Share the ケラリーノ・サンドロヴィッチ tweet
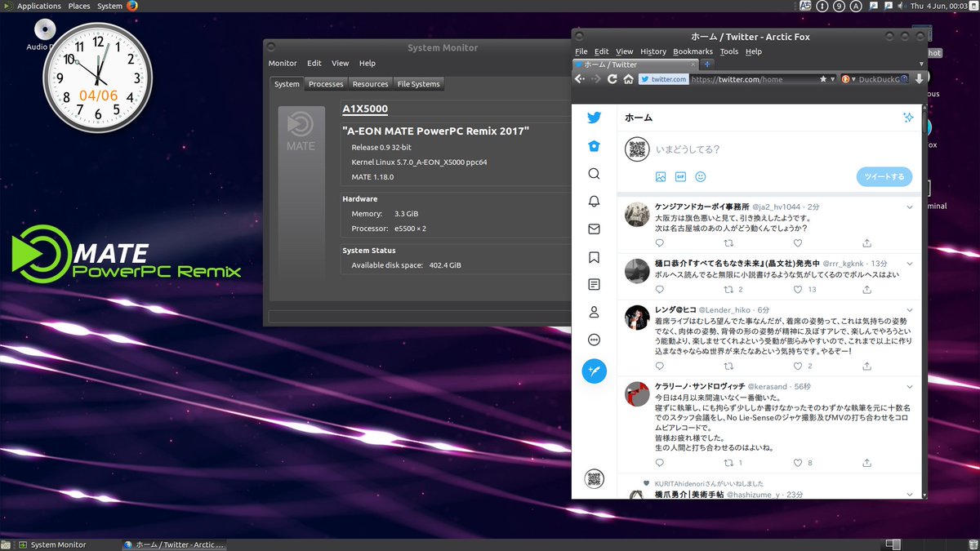This screenshot has height=551, width=980. tap(866, 463)
